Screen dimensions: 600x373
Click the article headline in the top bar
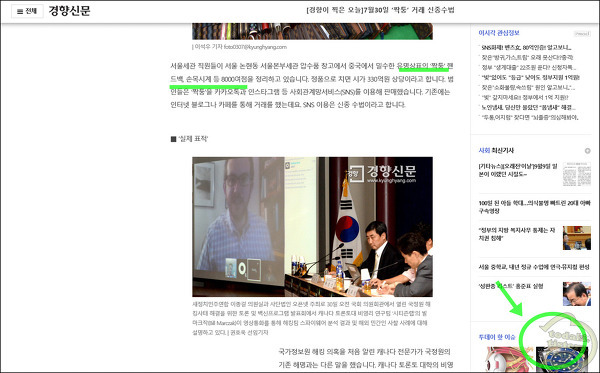[x=380, y=10]
